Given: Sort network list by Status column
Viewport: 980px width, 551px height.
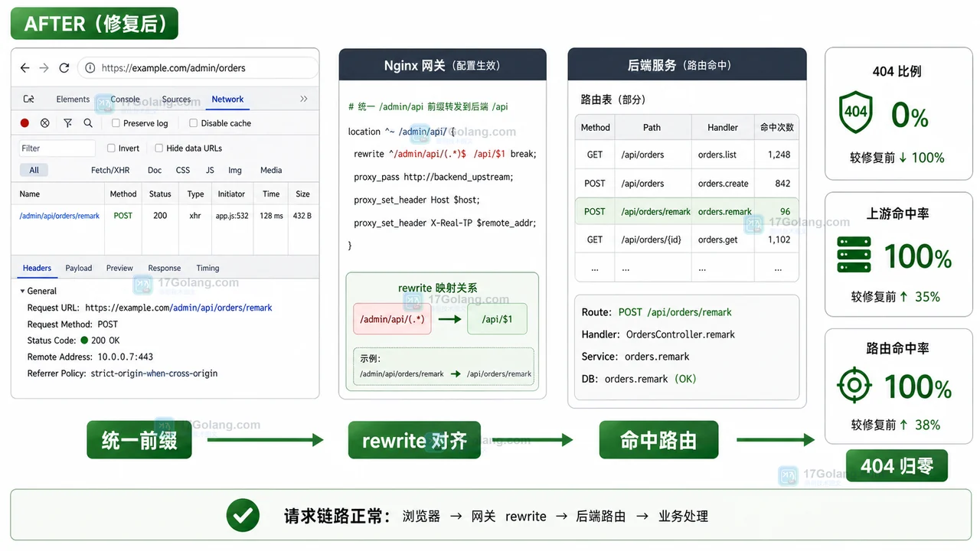Looking at the screenshot, I should coord(160,194).
